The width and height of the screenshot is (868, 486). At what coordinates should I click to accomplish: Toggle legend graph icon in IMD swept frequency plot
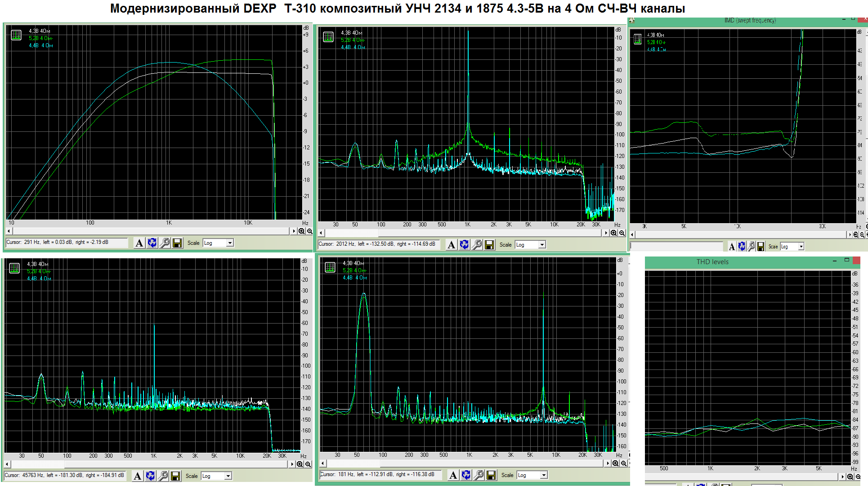[638, 39]
